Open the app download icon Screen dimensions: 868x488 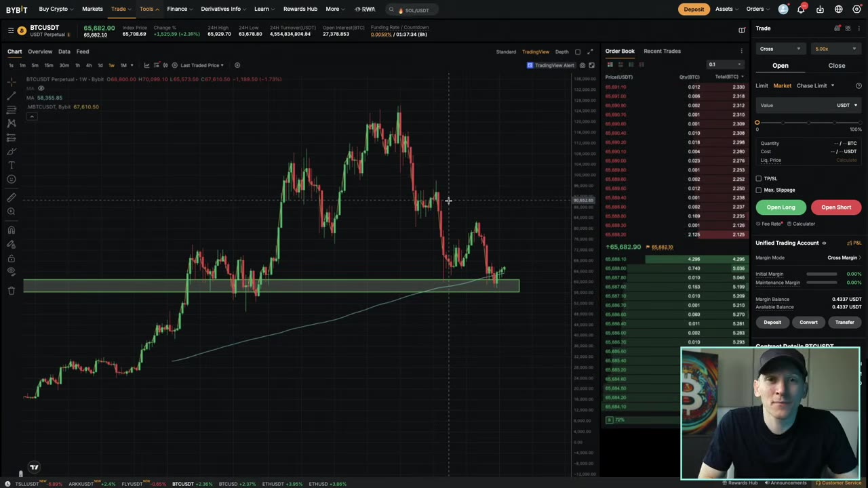(x=820, y=9)
